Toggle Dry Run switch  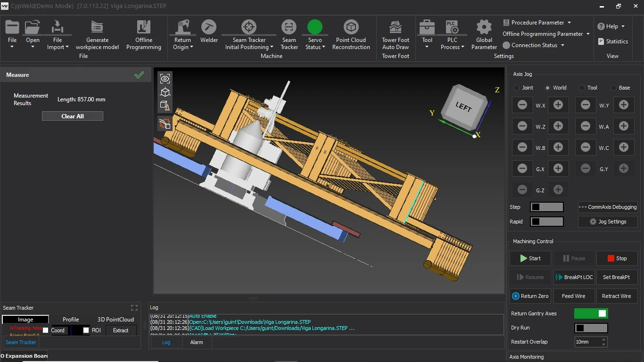[591, 328]
